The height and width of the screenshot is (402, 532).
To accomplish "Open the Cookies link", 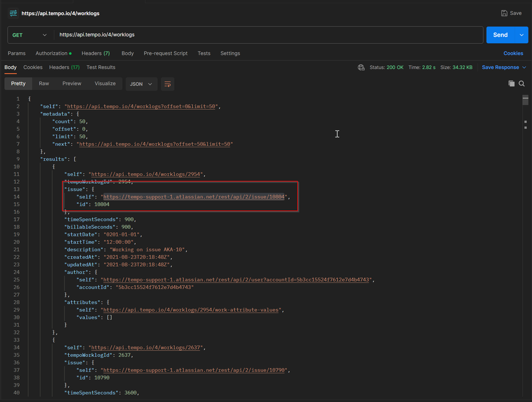I will coord(513,53).
